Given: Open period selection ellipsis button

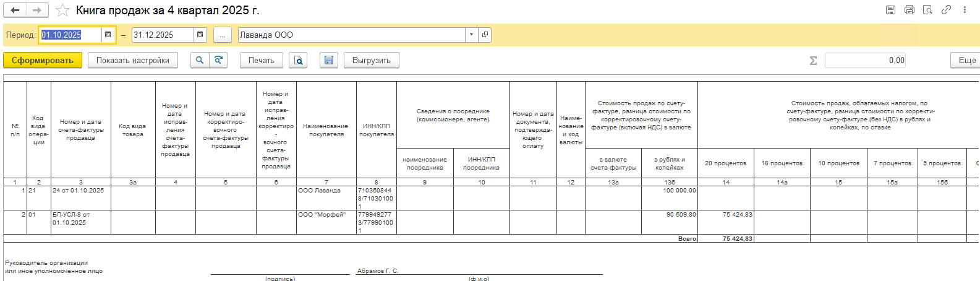Looking at the screenshot, I should point(223,35).
